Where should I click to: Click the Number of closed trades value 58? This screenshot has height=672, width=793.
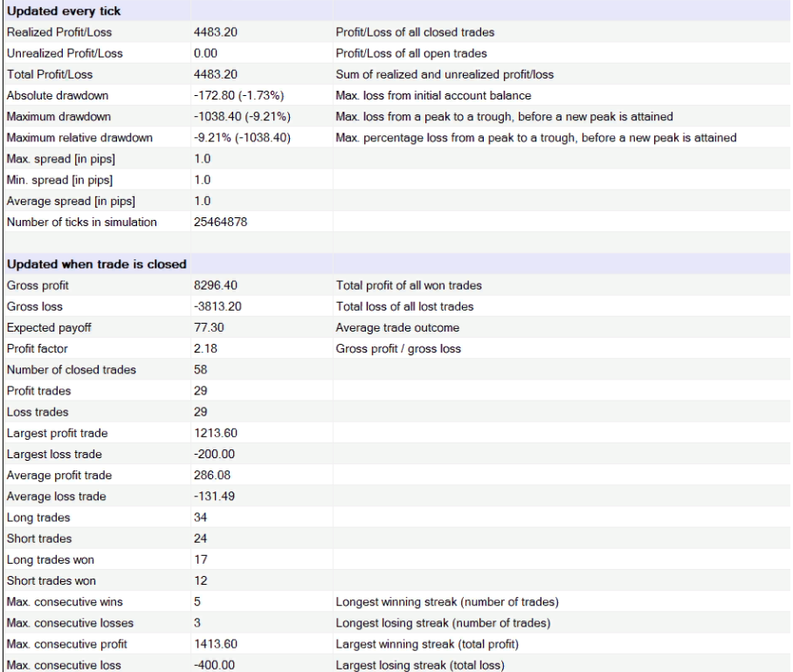tap(200, 369)
